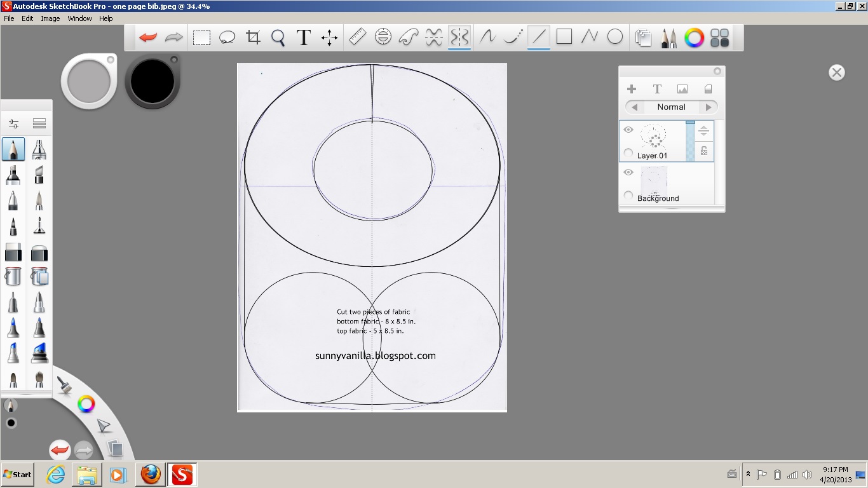Open the Brush palette from toolbar
The width and height of the screenshot is (868, 488).
(x=668, y=38)
